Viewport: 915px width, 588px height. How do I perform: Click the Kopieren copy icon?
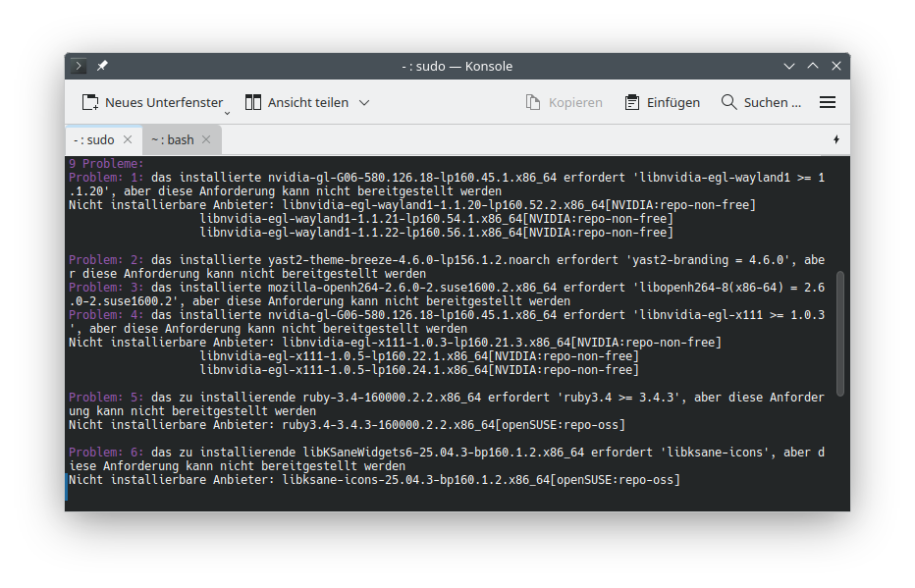click(533, 102)
